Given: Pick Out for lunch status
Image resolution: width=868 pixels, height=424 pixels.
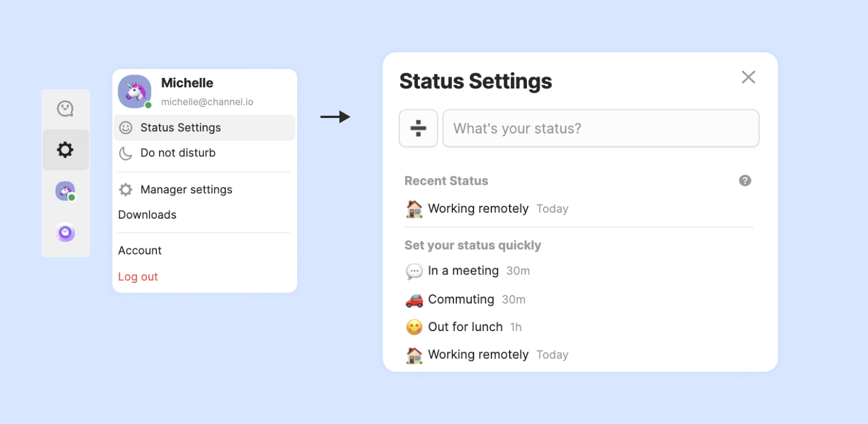Looking at the screenshot, I should click(x=465, y=327).
